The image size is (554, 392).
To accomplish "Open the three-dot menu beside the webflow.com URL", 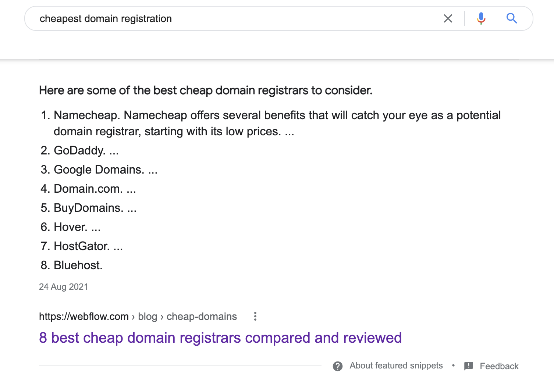I will point(255,316).
